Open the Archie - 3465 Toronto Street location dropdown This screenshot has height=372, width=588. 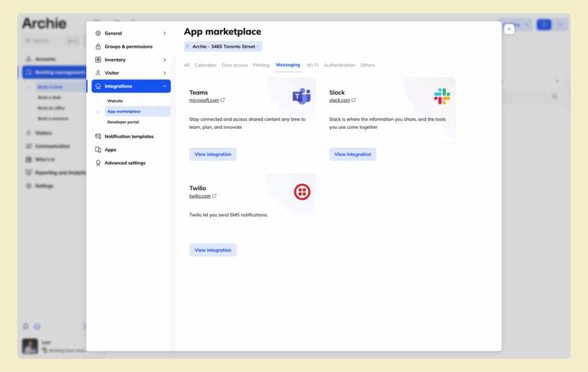click(223, 46)
